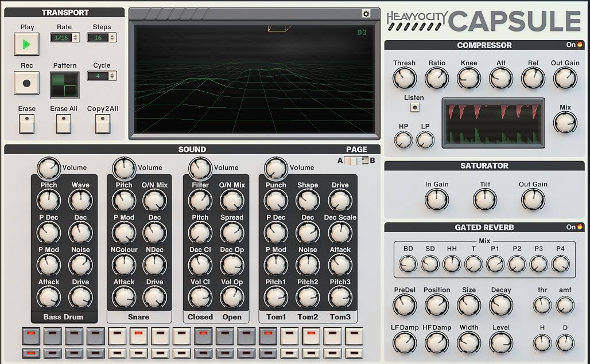Click the Saturator Tilt knob
This screenshot has height=364, width=590.
pos(485,199)
